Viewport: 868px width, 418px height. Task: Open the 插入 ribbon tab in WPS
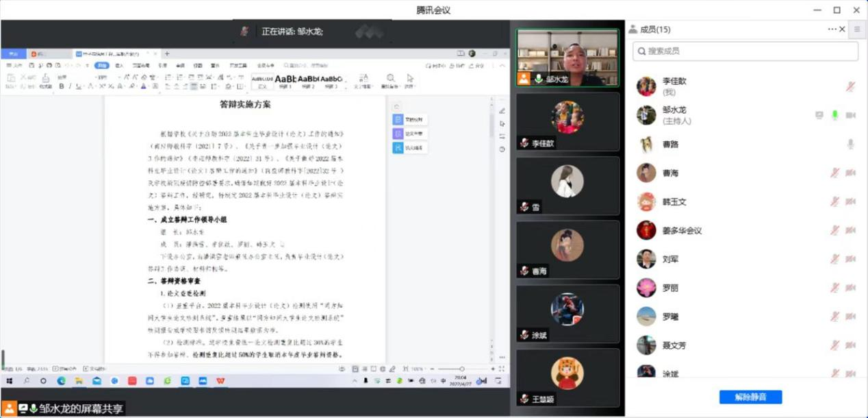[119, 66]
